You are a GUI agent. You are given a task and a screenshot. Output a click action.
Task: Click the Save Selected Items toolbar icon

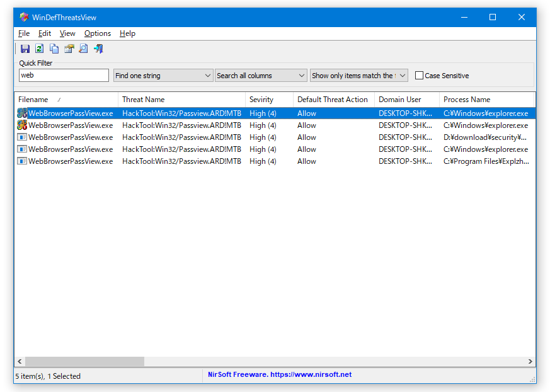25,49
